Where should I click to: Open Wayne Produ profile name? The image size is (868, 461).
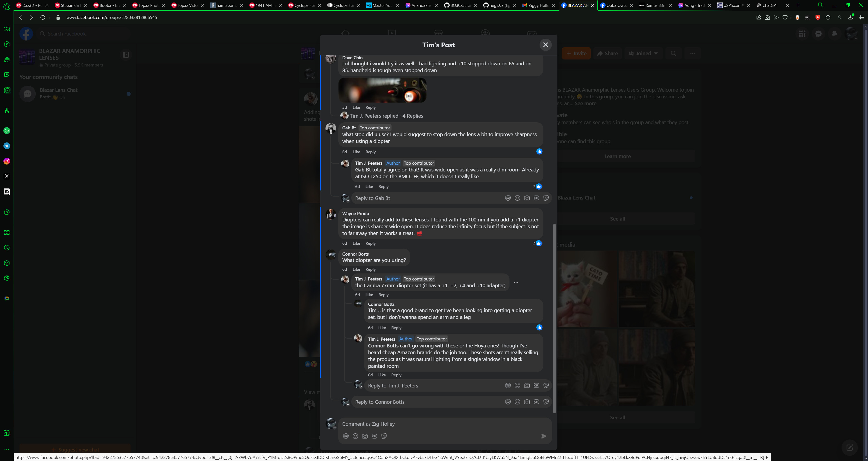pos(356,214)
